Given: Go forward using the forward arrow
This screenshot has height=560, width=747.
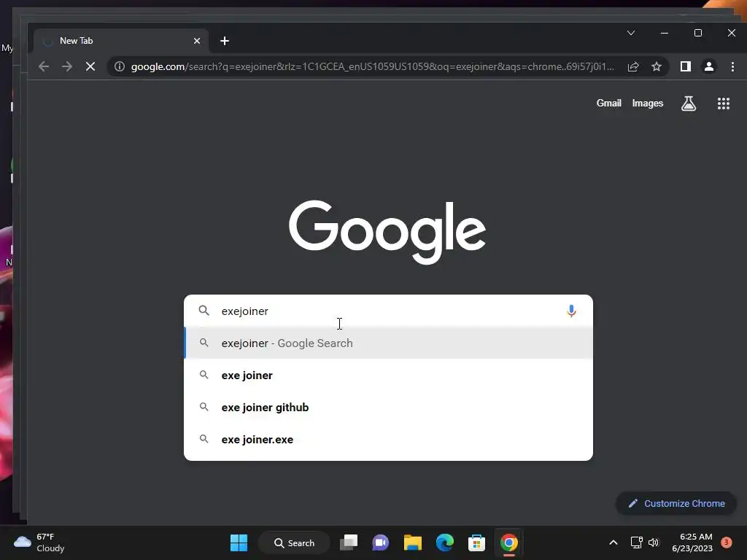Looking at the screenshot, I should [67, 66].
